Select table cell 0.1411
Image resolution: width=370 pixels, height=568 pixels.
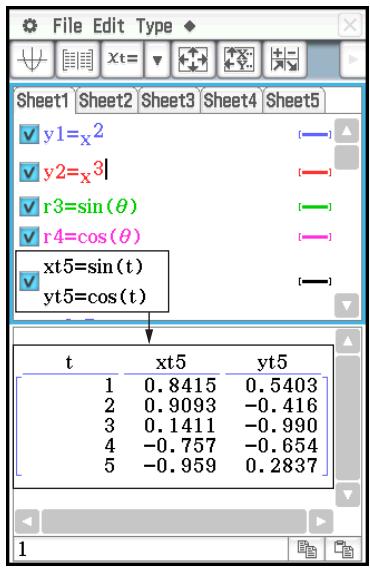[x=180, y=425]
